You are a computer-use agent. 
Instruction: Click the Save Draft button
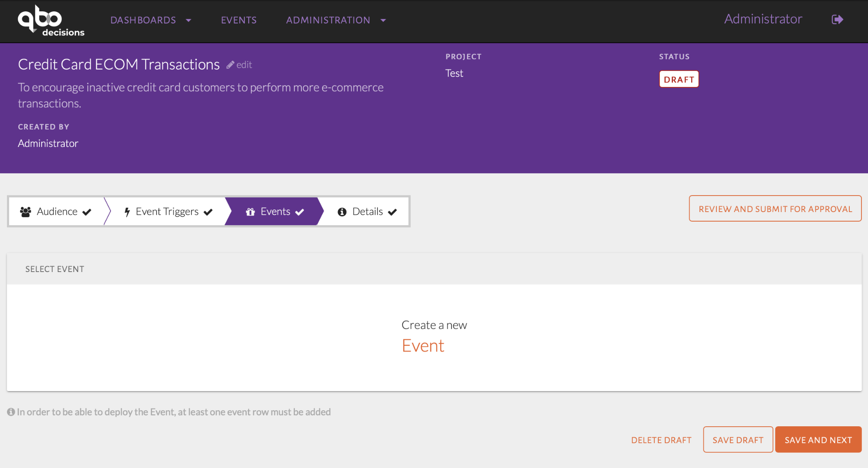[x=738, y=440]
